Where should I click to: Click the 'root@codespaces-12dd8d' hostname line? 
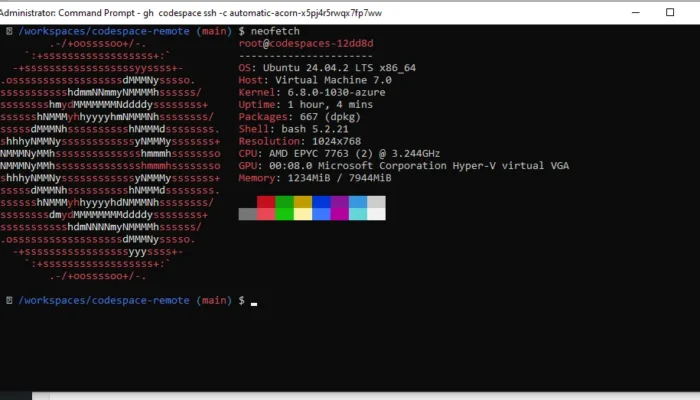(306, 44)
